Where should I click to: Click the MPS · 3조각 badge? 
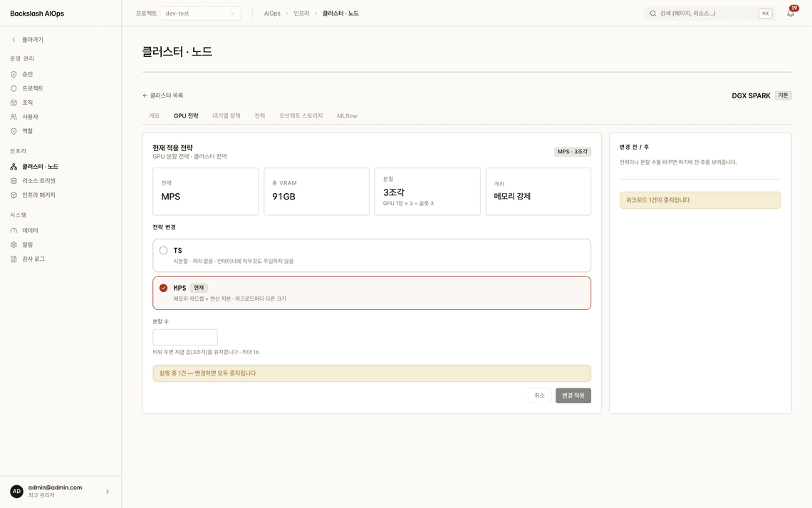pos(572,152)
